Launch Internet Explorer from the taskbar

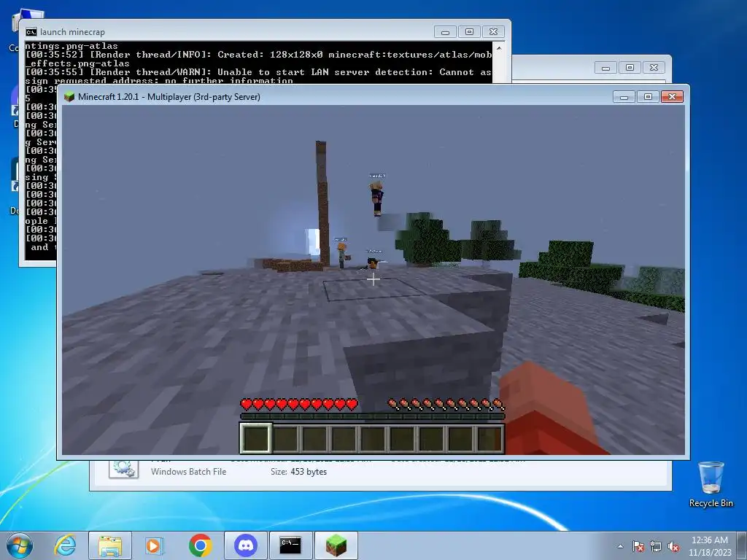[x=65, y=545]
